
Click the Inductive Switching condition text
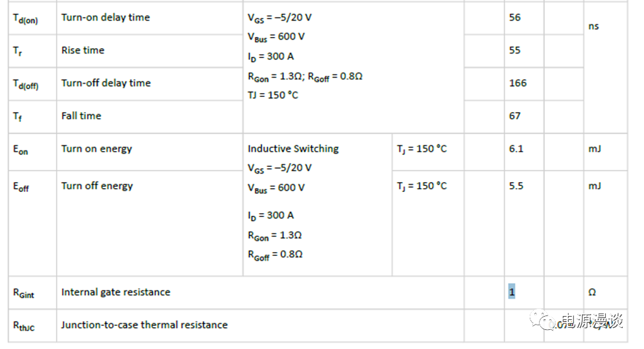(x=293, y=148)
